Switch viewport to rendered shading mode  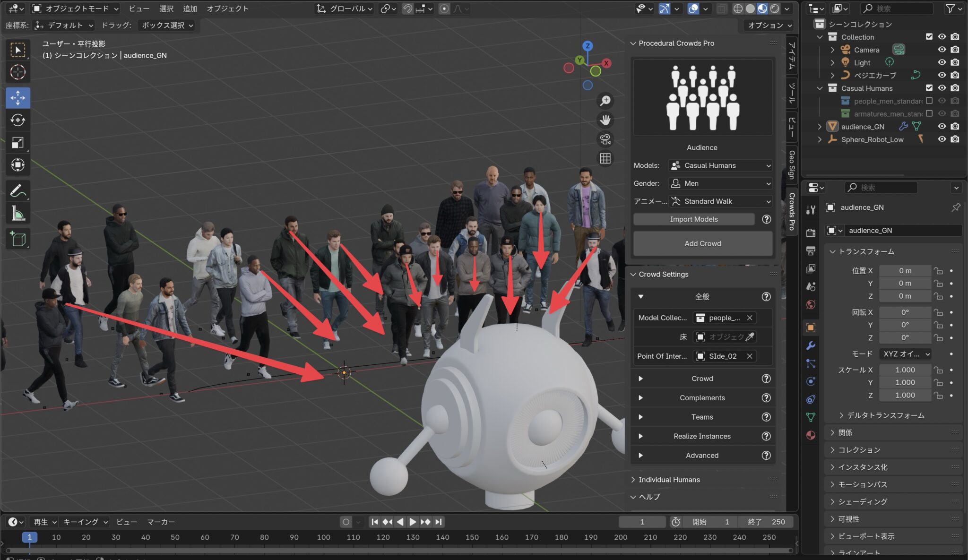click(775, 9)
